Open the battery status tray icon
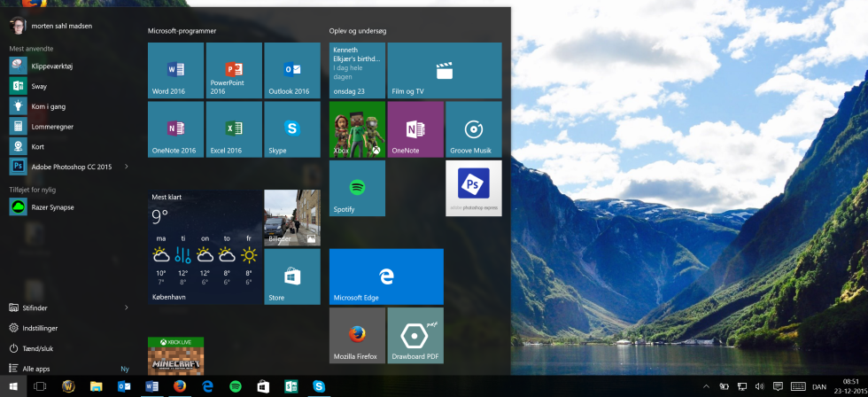 point(725,386)
